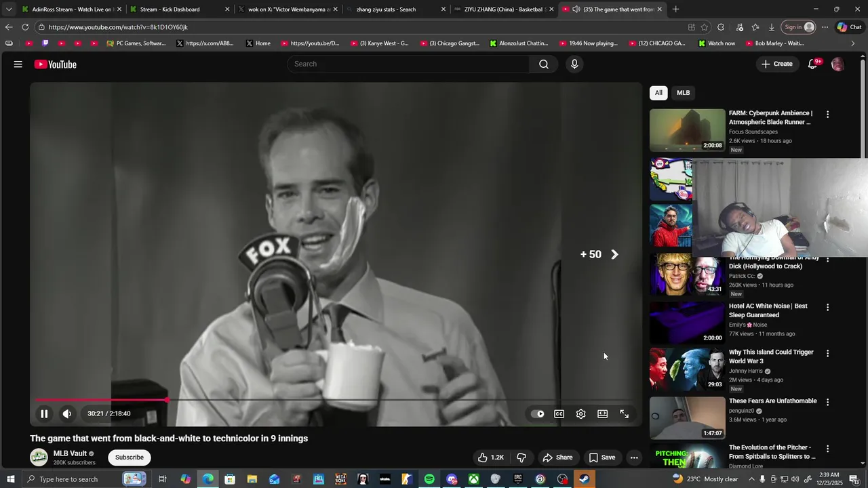Open Windows Start menu

point(11,479)
